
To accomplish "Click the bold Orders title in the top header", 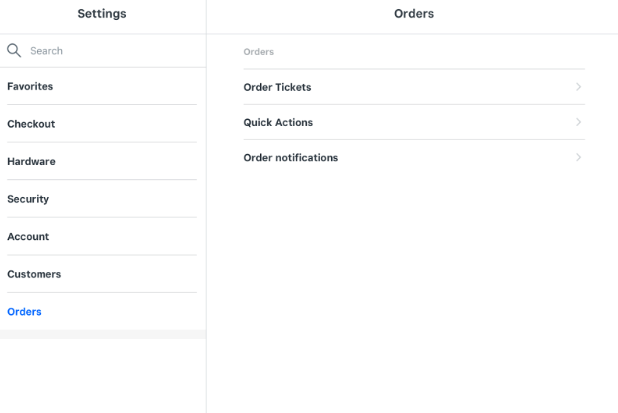I will 414,14.
